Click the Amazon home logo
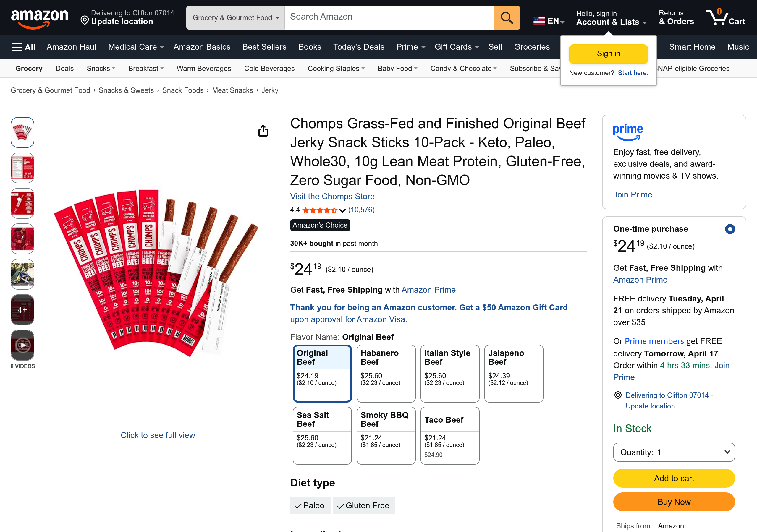 point(40,17)
